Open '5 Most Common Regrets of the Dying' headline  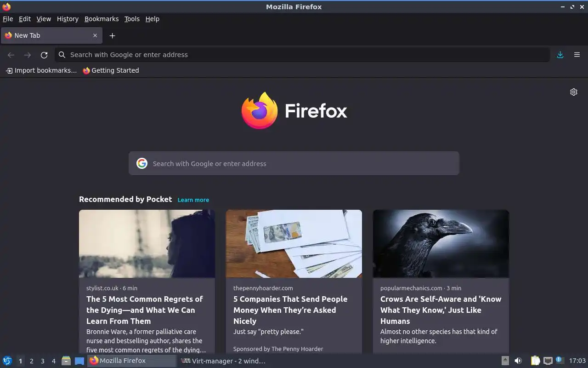pos(145,310)
